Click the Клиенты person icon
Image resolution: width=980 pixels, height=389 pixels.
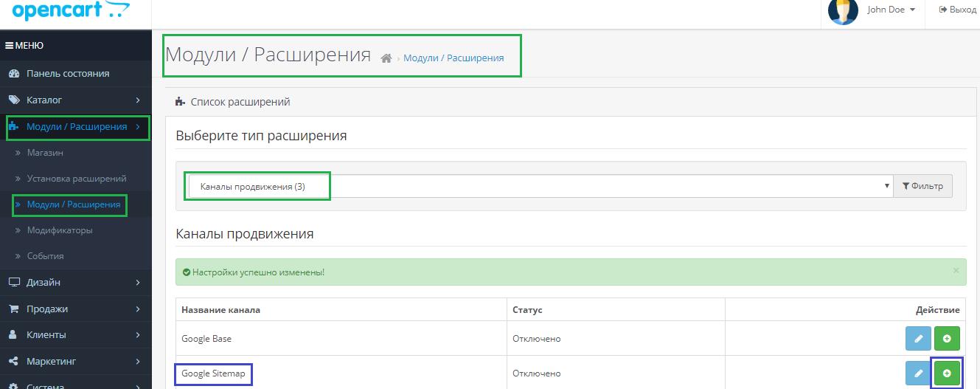13,335
